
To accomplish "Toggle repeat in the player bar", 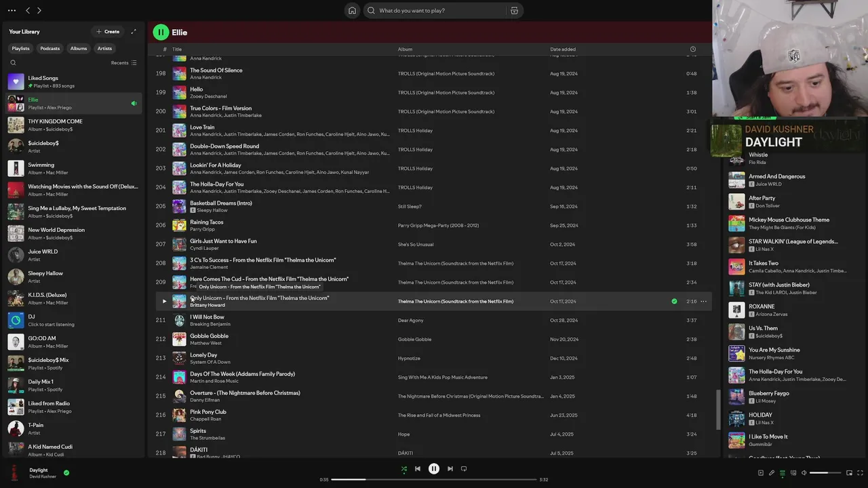I will [x=464, y=468].
